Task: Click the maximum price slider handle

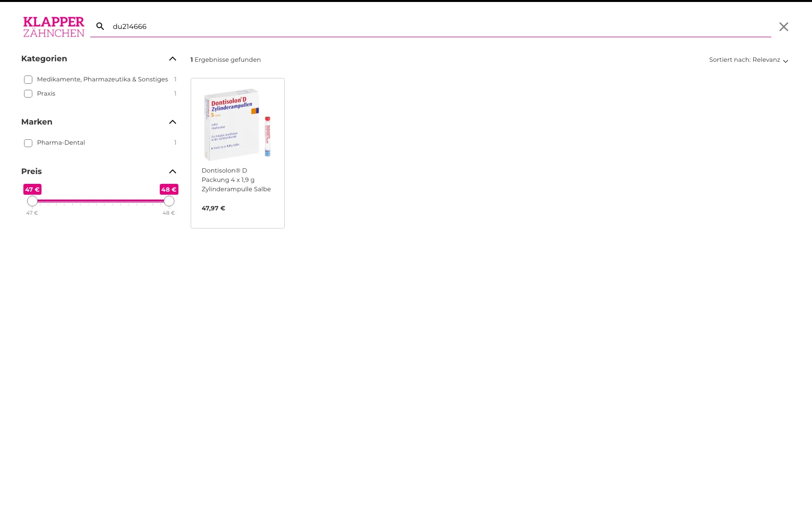Action: [x=169, y=201]
